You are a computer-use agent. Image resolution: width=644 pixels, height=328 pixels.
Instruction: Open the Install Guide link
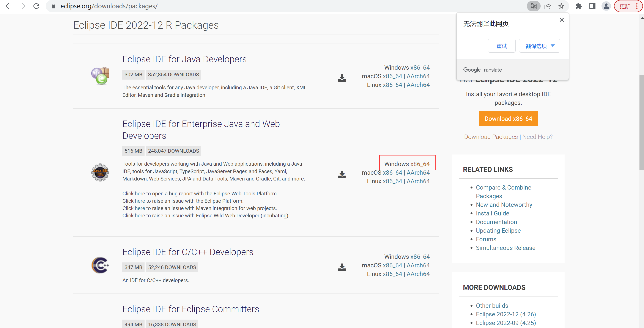click(x=492, y=213)
